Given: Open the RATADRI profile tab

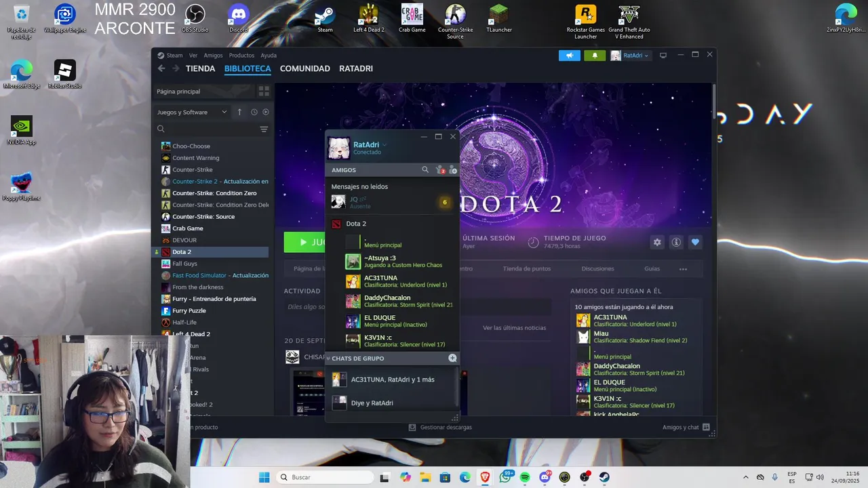Looking at the screenshot, I should click(x=356, y=68).
